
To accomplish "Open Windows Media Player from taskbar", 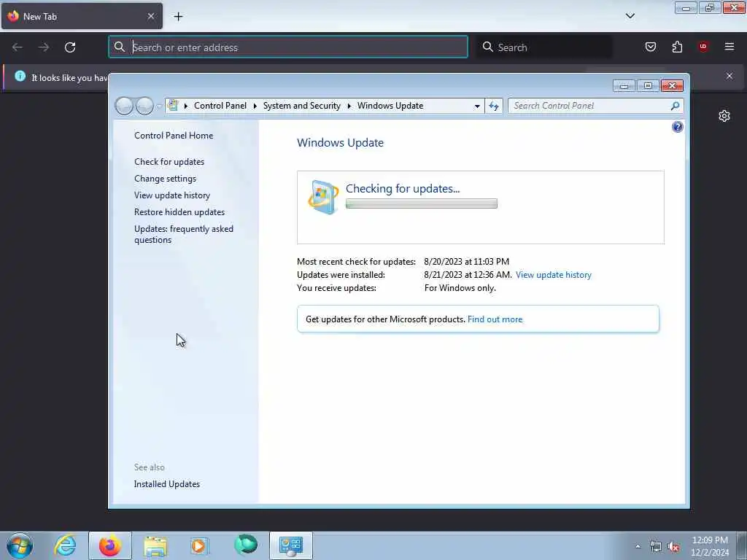I will 199,545.
